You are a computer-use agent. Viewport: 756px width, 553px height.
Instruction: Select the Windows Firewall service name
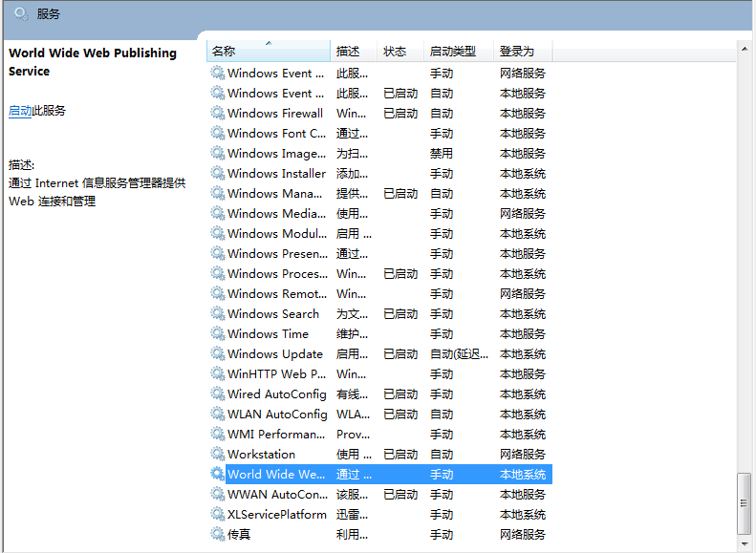(275, 114)
